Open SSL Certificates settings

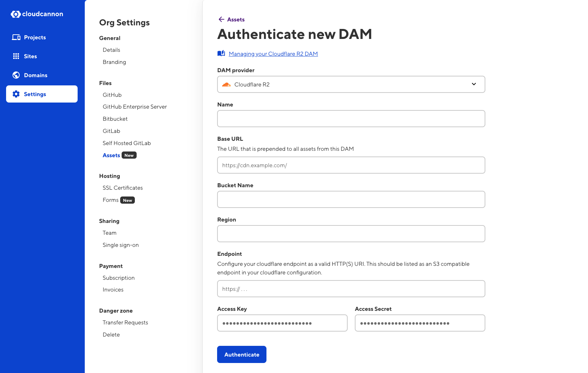(123, 188)
